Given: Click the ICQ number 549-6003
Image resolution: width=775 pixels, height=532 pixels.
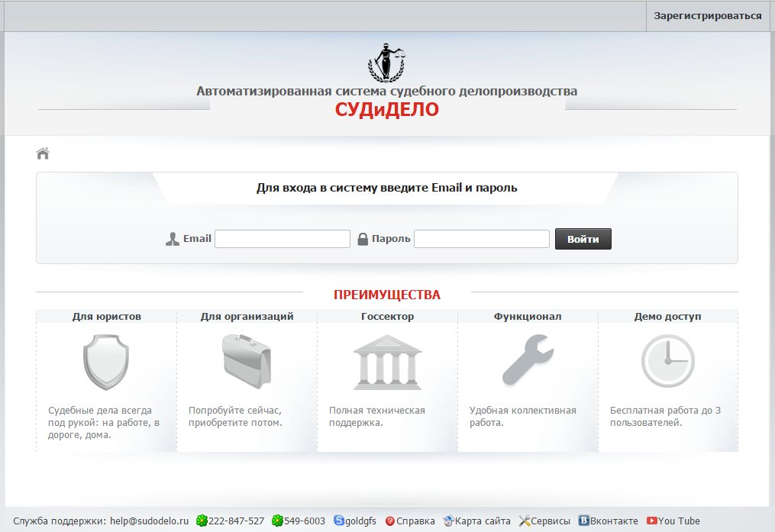Looking at the screenshot, I should pos(305,521).
